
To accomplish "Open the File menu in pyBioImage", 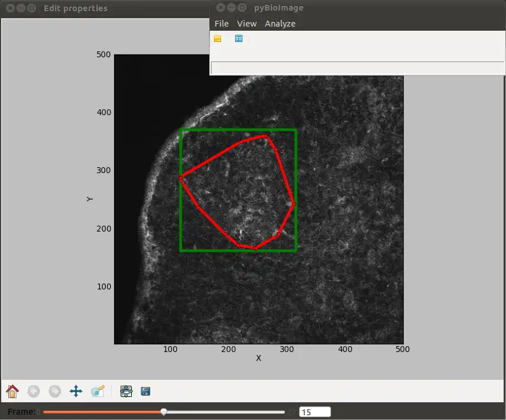I will (221, 24).
